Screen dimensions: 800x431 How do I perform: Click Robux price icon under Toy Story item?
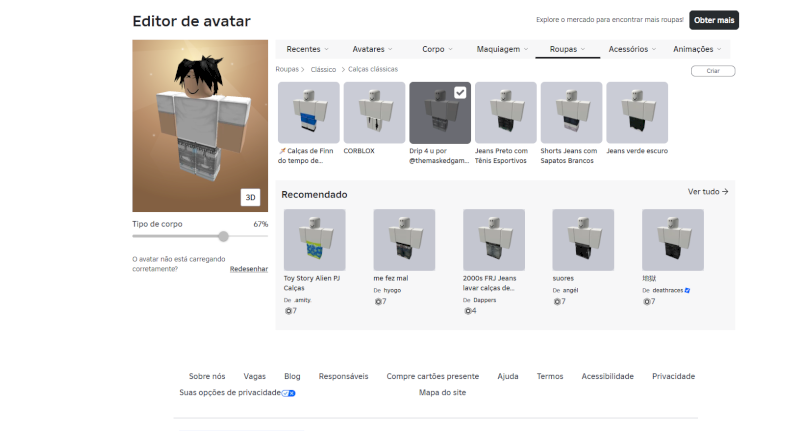pyautogui.click(x=288, y=311)
